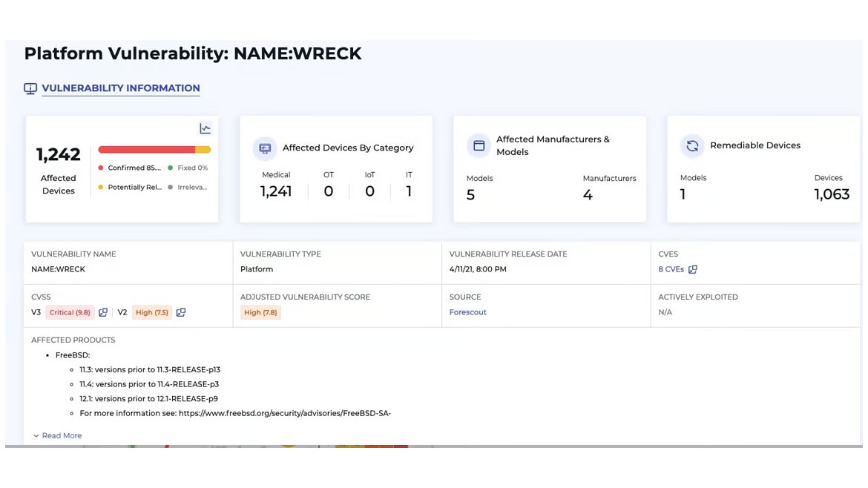Open the 8 CVEs link
This screenshot has width=868, height=488.
coord(671,269)
